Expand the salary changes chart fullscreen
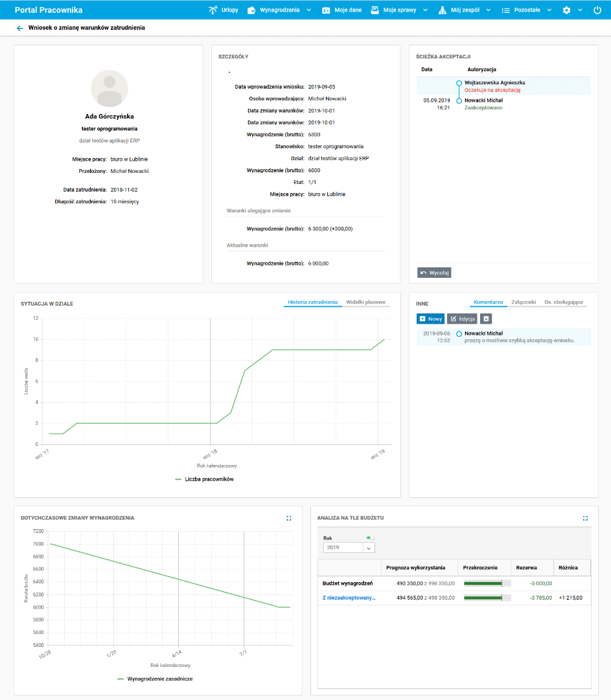The height and width of the screenshot is (700, 611). click(x=288, y=518)
